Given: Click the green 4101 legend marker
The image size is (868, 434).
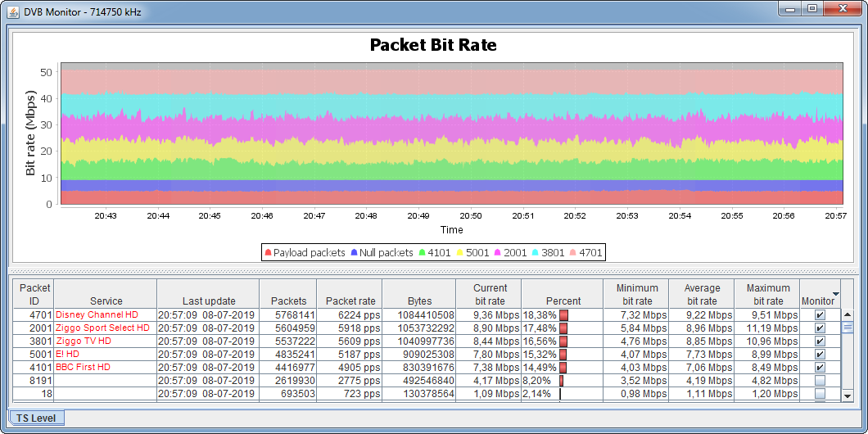Looking at the screenshot, I should tap(422, 253).
